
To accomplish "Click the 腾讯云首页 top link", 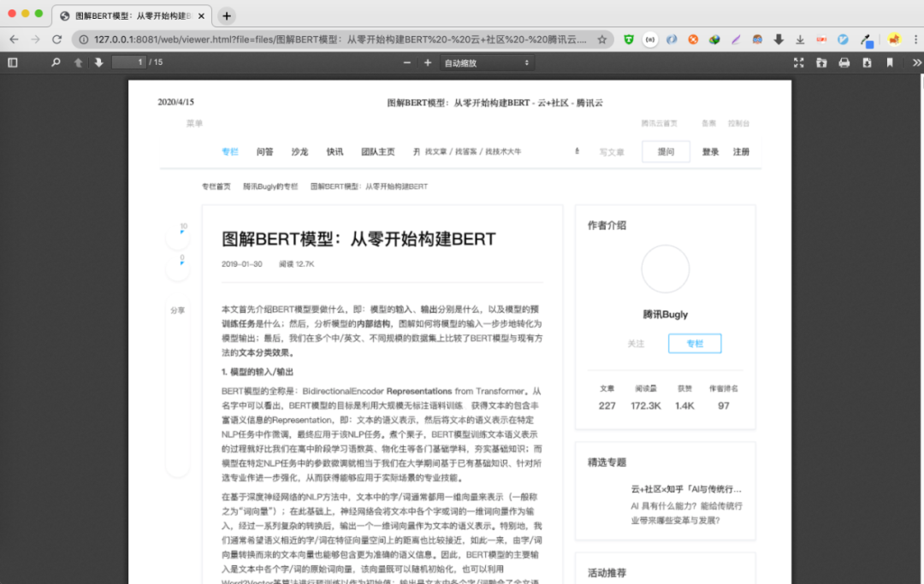I will 659,124.
